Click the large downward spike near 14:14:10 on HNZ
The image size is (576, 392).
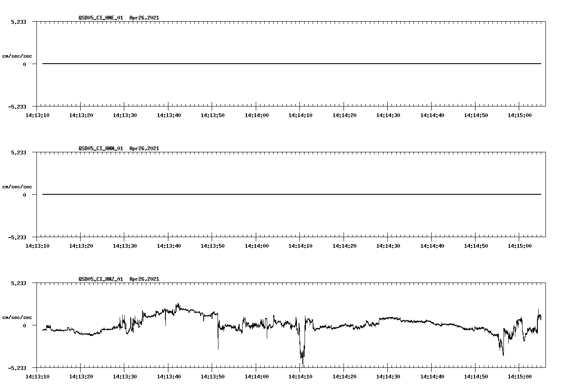coord(302,356)
